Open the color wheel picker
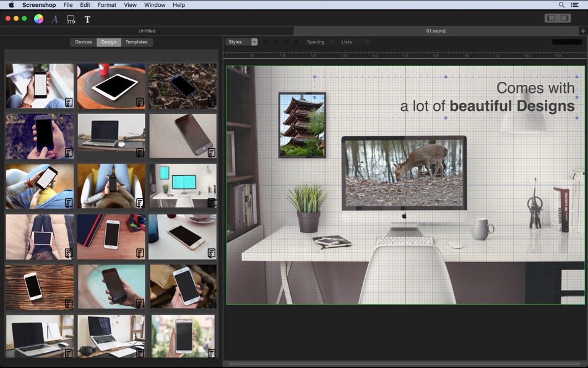 point(38,19)
